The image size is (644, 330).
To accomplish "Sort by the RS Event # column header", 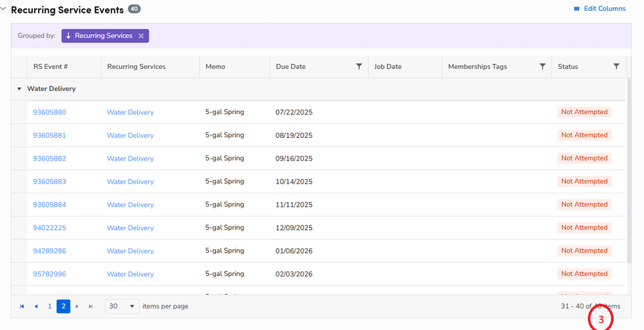I will (51, 66).
